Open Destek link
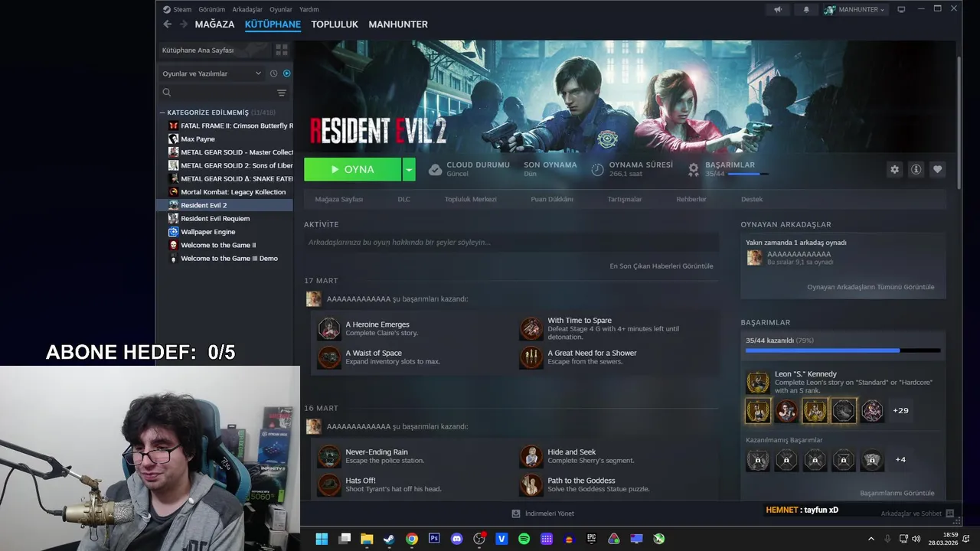Image resolution: width=980 pixels, height=551 pixels. tap(752, 199)
